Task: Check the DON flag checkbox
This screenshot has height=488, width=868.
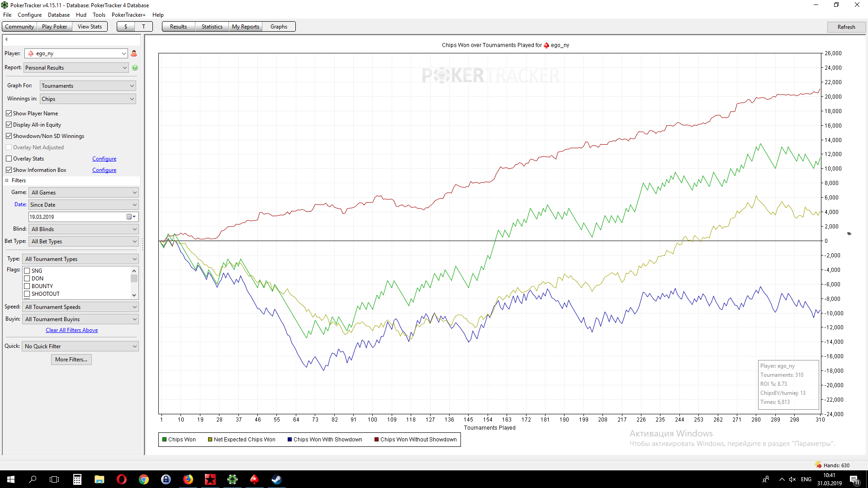Action: tap(27, 279)
